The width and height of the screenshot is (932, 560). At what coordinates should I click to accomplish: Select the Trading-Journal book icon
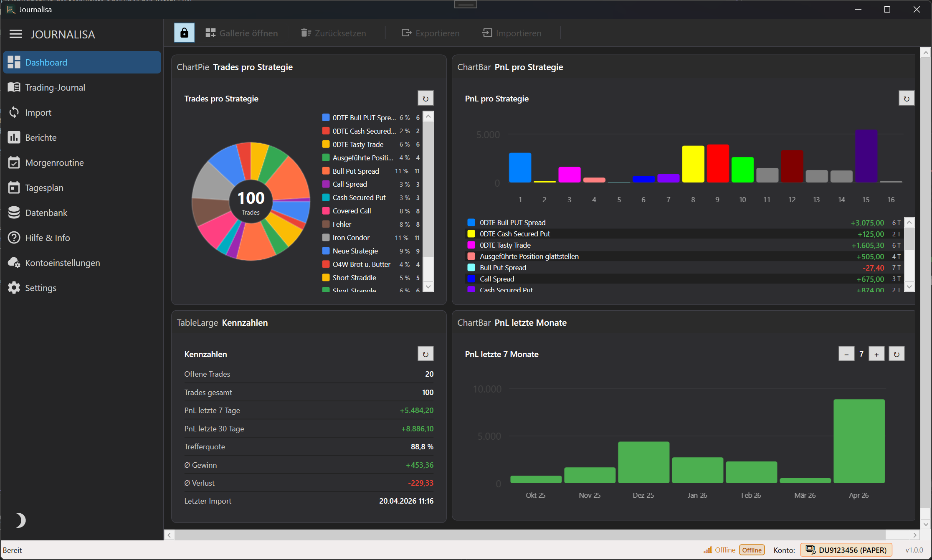click(14, 87)
